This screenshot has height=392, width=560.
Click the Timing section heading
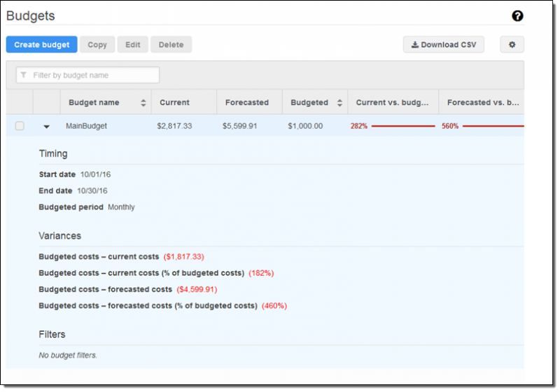53,154
